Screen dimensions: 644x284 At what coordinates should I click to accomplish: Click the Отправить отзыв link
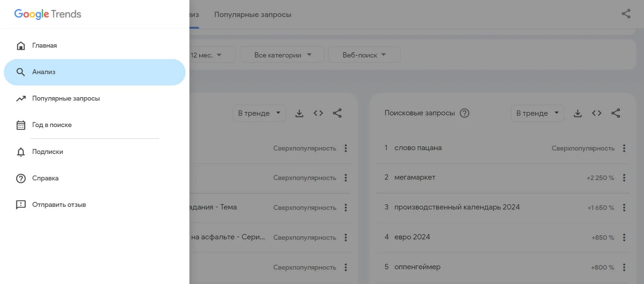tap(59, 205)
